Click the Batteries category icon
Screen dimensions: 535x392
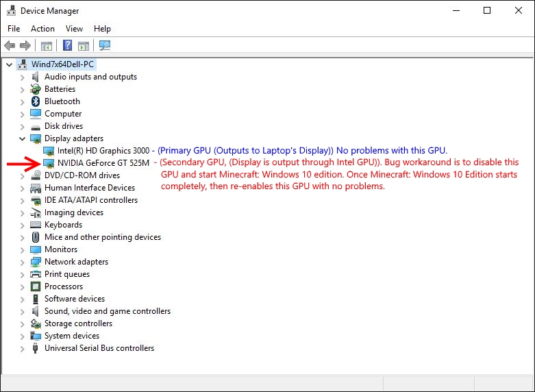(x=36, y=89)
